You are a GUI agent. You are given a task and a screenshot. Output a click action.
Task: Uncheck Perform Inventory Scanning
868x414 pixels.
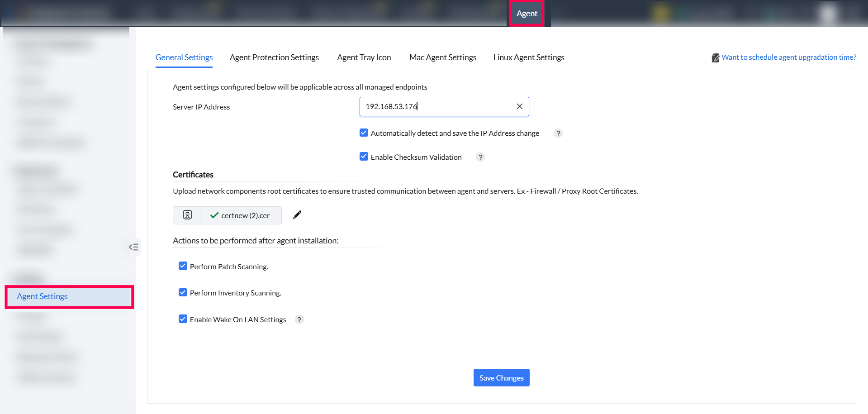(183, 292)
